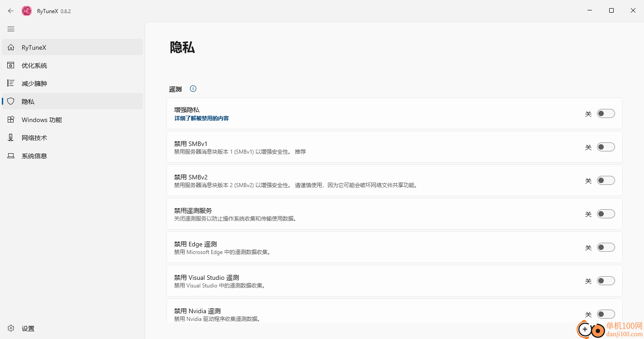Click 禁用 Visual Studio 遥测 title

pos(207,278)
